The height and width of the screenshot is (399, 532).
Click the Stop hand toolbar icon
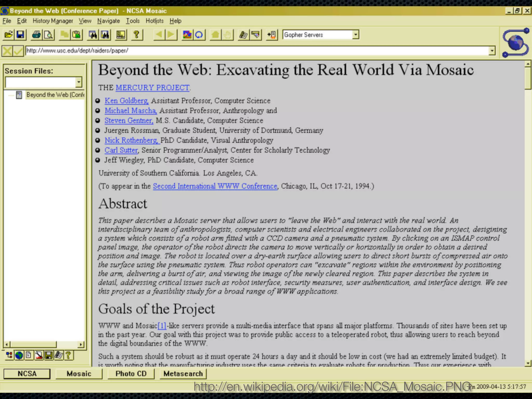click(227, 35)
